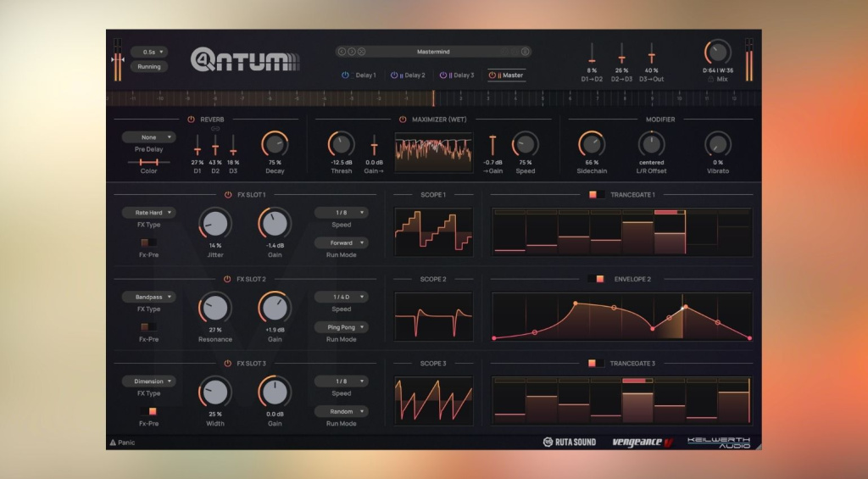Switch to the Delay 1 tab

365,75
